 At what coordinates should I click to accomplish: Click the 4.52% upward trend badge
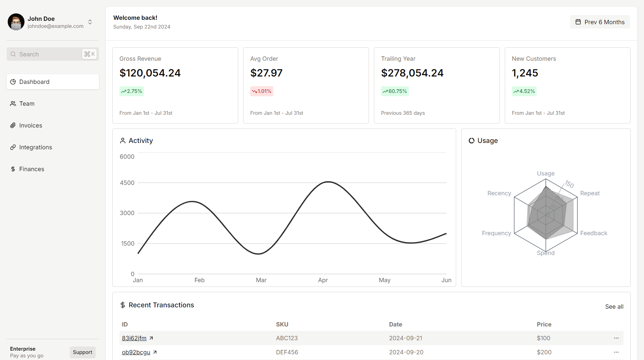click(x=524, y=91)
